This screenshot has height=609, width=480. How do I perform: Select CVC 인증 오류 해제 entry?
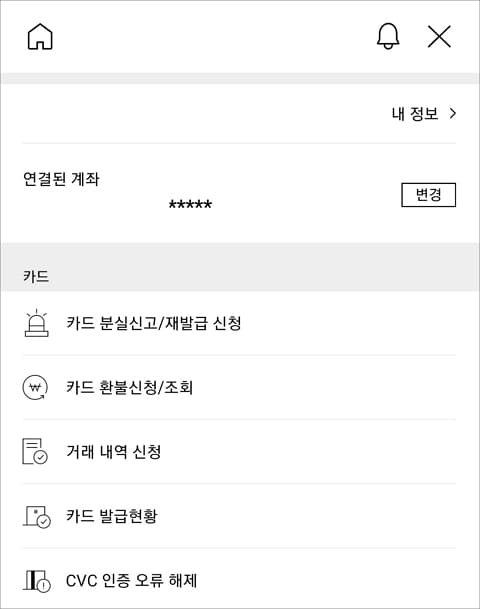(240, 580)
